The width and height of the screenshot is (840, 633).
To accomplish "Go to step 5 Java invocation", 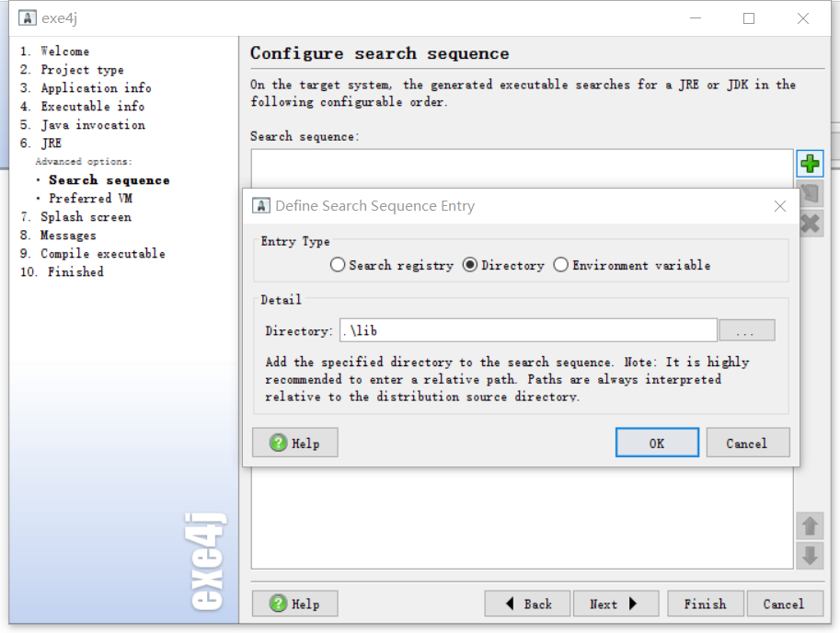I will [x=83, y=125].
